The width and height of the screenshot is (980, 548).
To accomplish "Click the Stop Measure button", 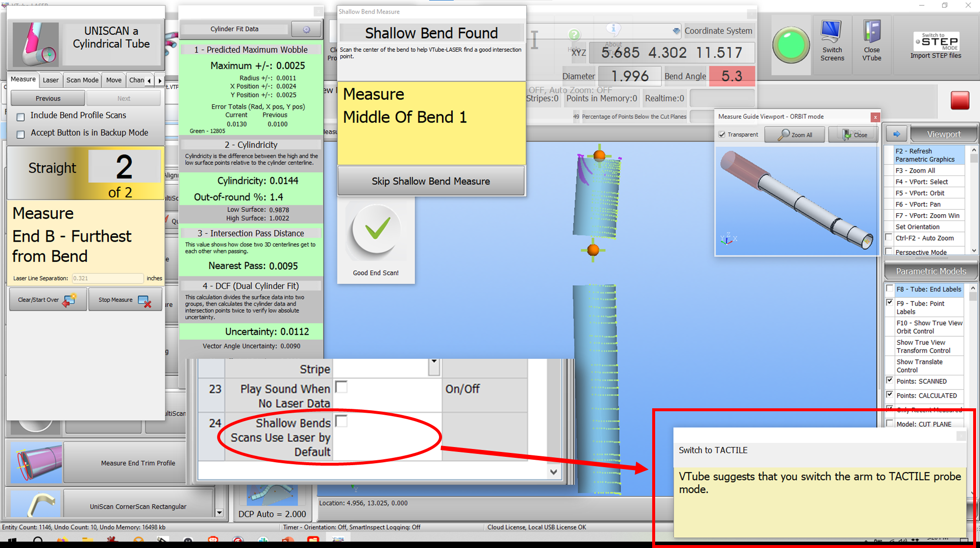I will 125,299.
